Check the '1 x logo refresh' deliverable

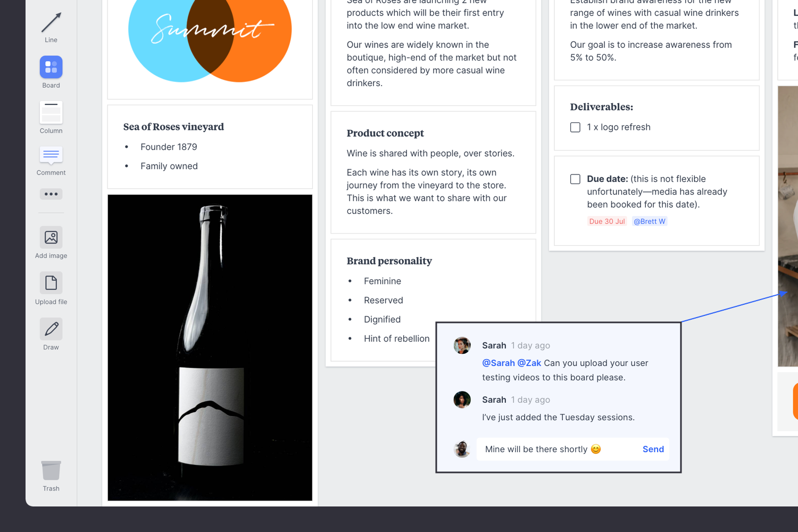[575, 127]
